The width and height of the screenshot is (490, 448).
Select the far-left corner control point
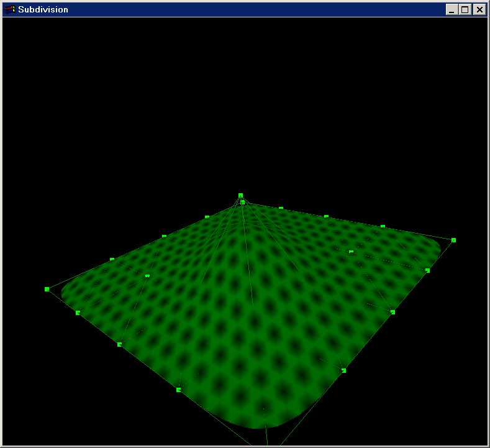pyautogui.click(x=47, y=289)
